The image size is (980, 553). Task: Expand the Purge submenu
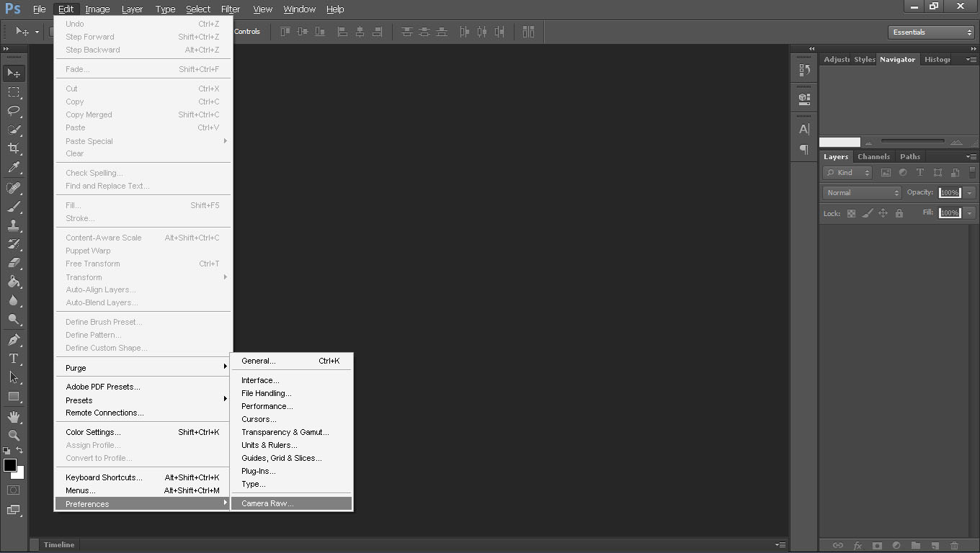[143, 368]
